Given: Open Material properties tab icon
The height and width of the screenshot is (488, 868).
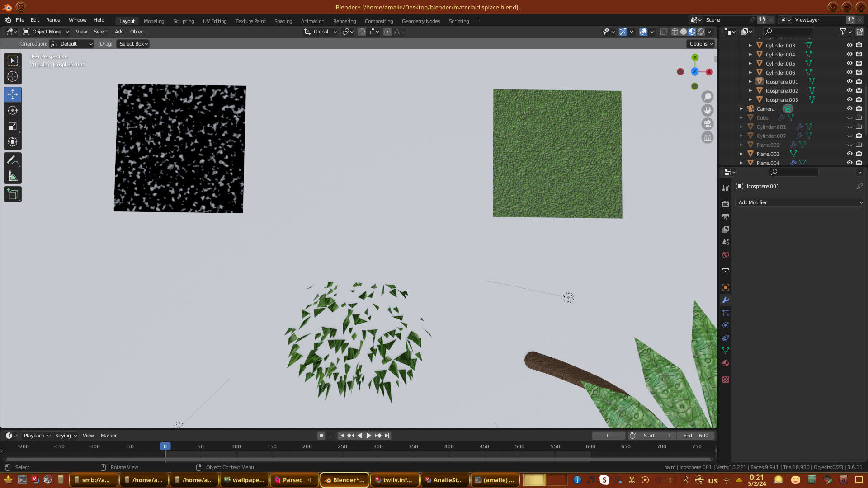Looking at the screenshot, I should (x=726, y=363).
